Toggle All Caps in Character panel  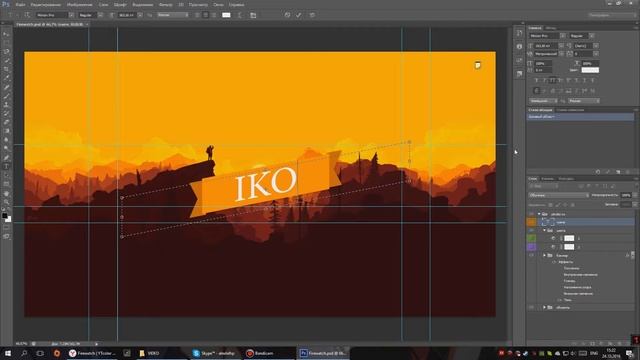(552, 80)
